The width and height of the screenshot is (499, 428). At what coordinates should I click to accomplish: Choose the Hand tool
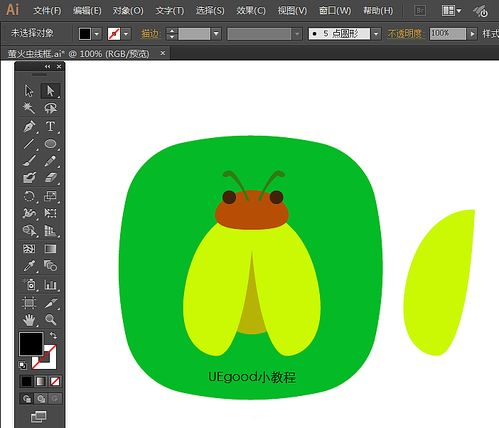coord(29,320)
